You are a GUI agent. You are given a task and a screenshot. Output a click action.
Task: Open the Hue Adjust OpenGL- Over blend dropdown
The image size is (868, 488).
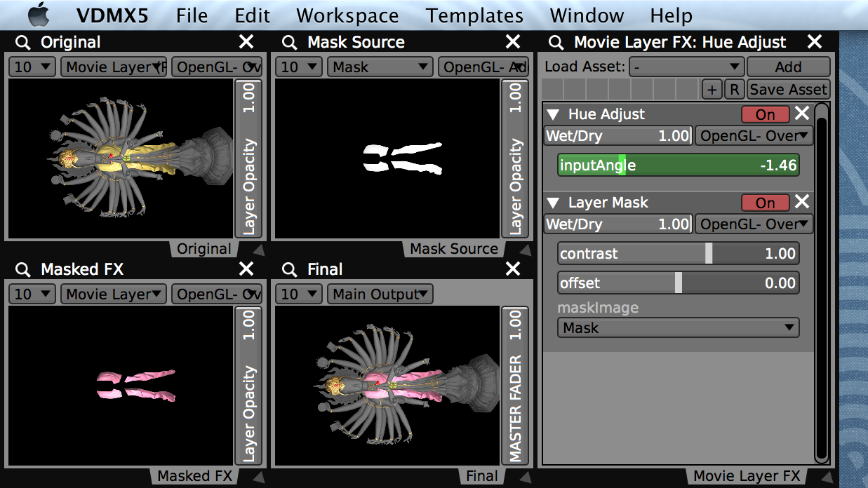(754, 136)
